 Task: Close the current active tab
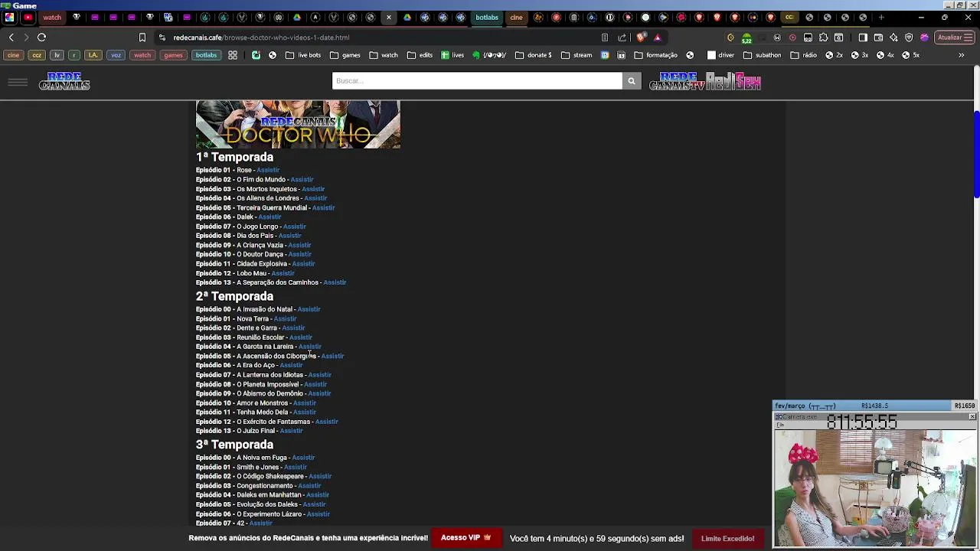pos(388,17)
